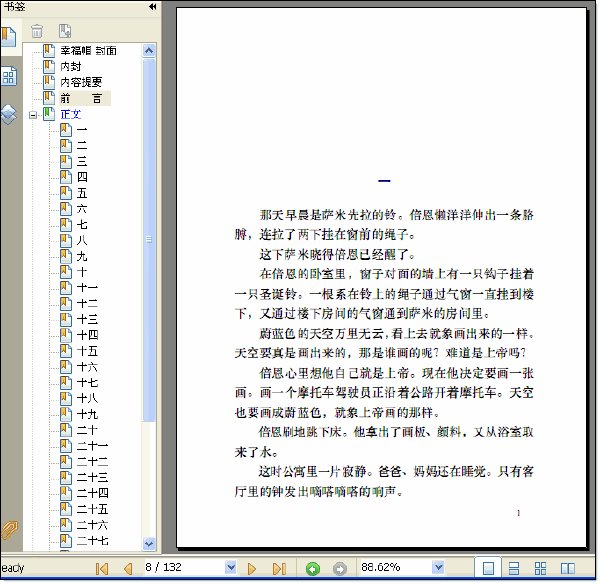Go forward to next view (gray arrow)
Image resolution: width=600 pixels, height=584 pixels.
(x=339, y=569)
